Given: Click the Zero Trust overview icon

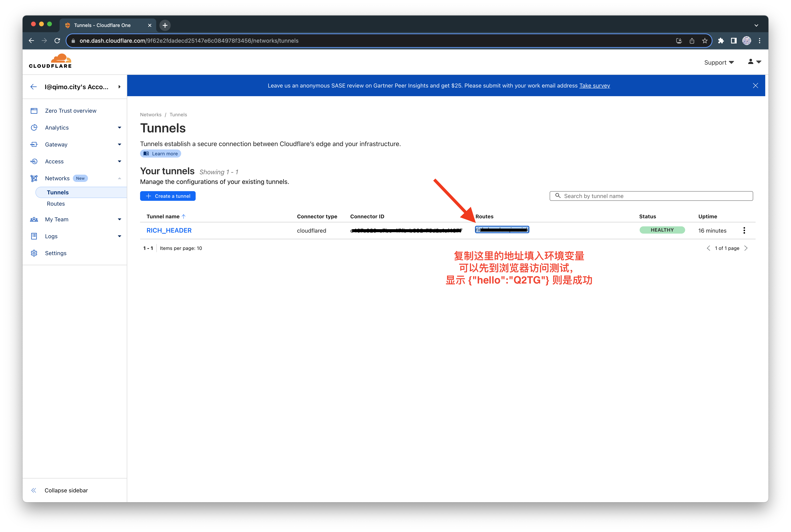Looking at the screenshot, I should click(34, 111).
